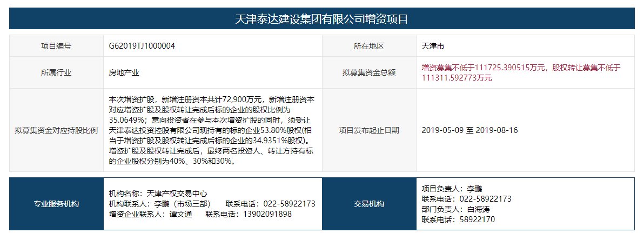This screenshot has width=644, height=233.
Task: Click the 所在地区 label cell
Action: click(369, 46)
